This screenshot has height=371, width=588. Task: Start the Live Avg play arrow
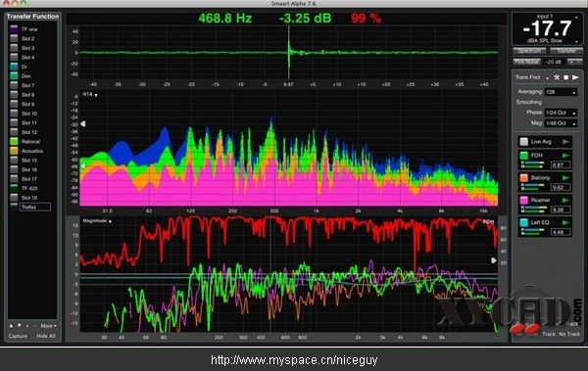click(x=565, y=141)
